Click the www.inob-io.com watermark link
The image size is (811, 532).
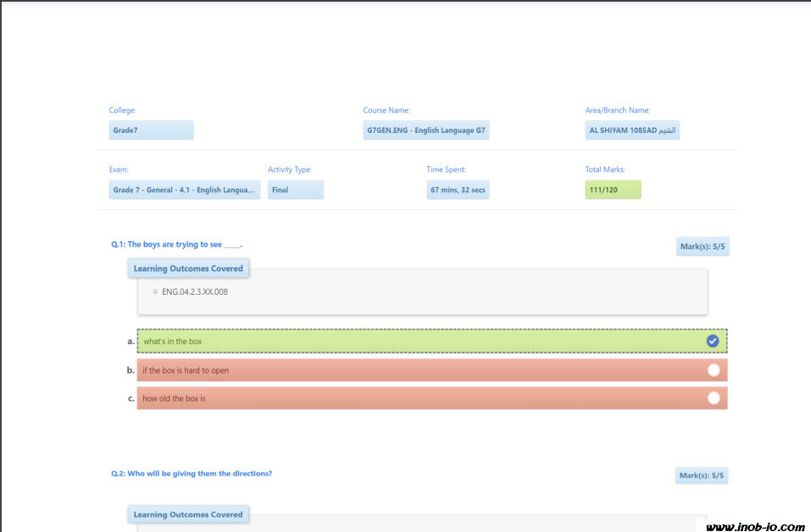coord(754,526)
